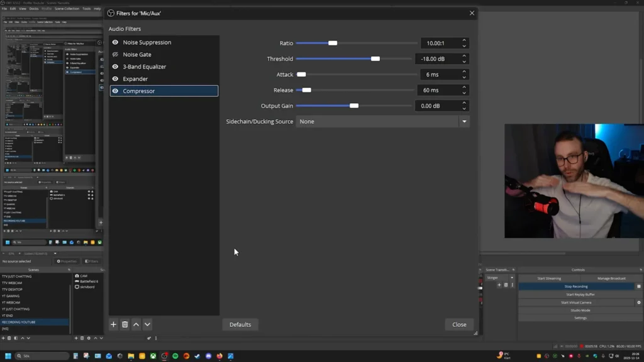Add a new audio filter with plus icon

113,324
